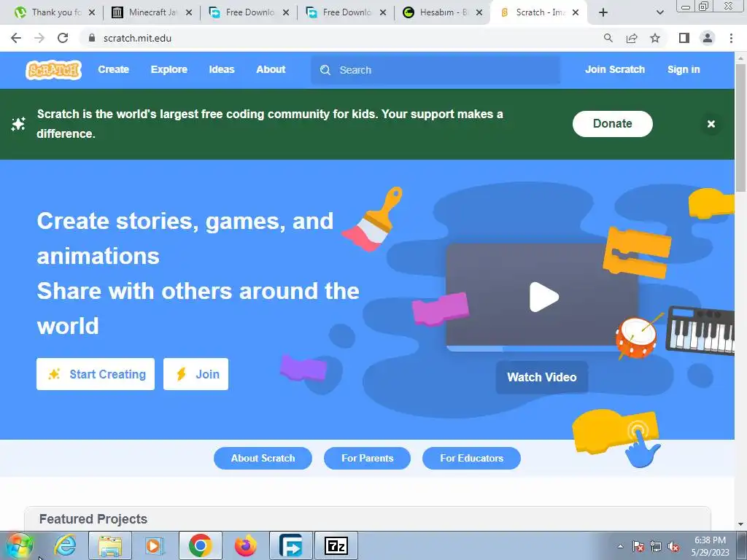Go back in browser
This screenshot has height=560, width=747.
(x=16, y=38)
